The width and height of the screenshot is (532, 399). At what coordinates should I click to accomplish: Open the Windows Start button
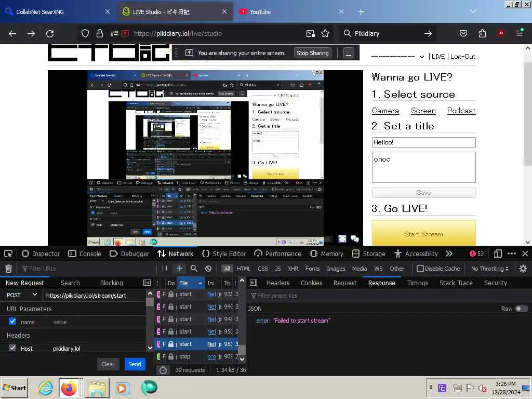coord(15,388)
